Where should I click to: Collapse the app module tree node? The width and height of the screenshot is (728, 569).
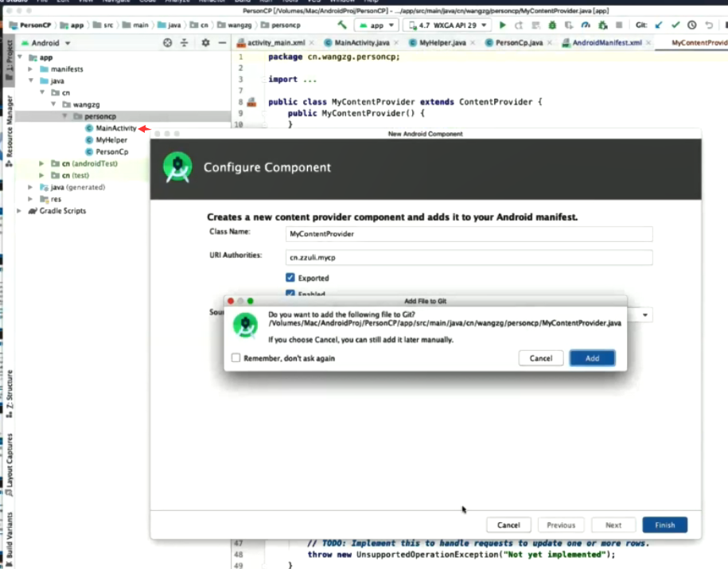pyautogui.click(x=20, y=57)
